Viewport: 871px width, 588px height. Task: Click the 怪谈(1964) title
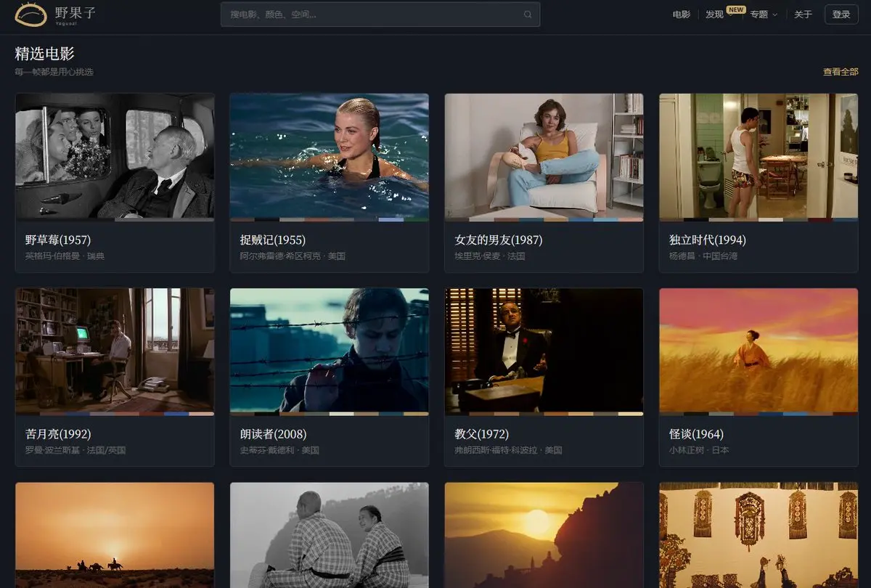696,434
